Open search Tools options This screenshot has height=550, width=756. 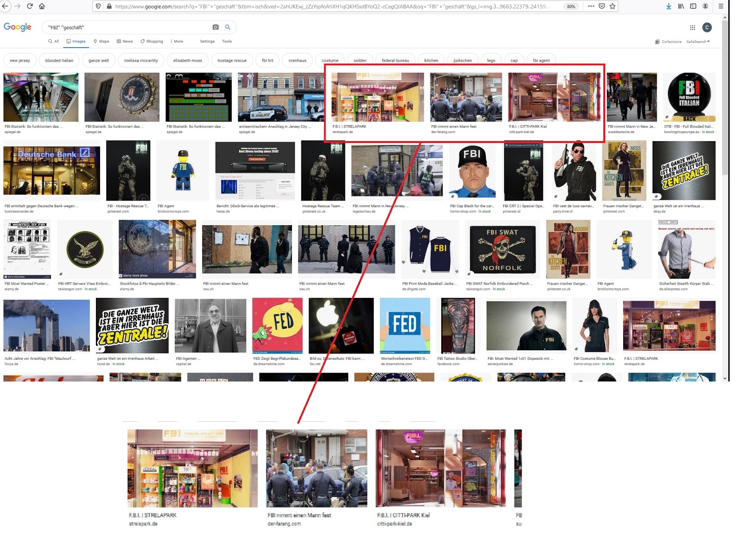(227, 41)
